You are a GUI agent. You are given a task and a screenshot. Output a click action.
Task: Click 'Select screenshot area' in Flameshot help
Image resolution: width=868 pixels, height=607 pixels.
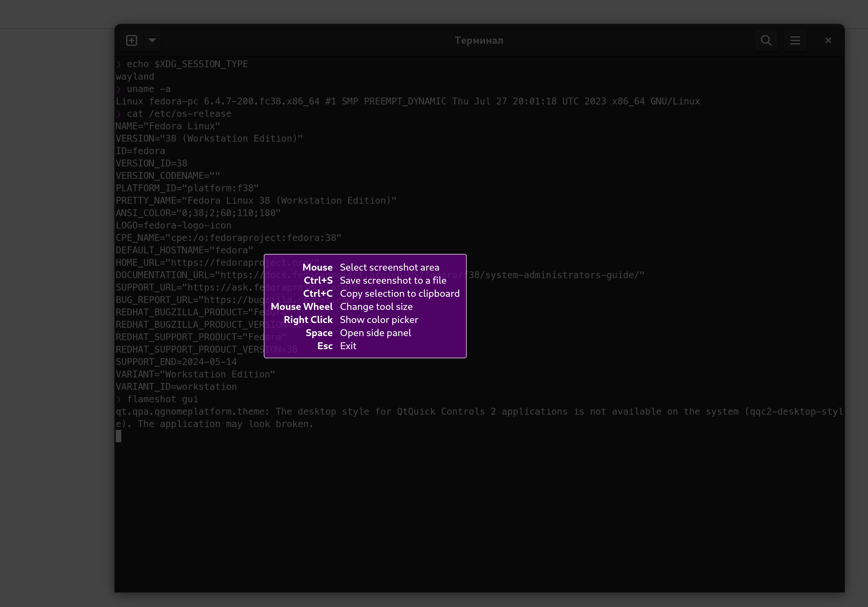(x=389, y=267)
